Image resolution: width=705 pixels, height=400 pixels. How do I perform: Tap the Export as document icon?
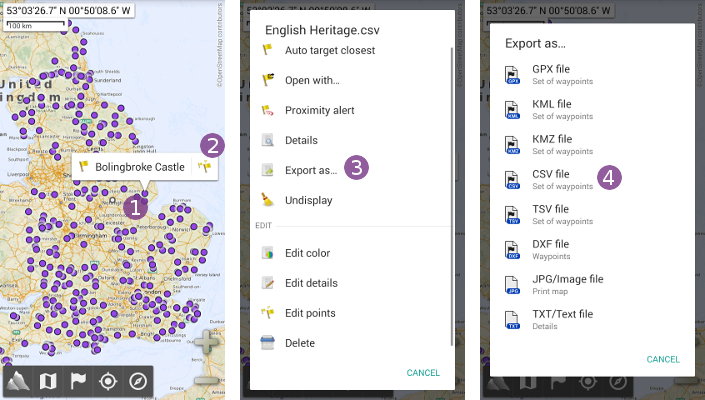click(x=268, y=170)
